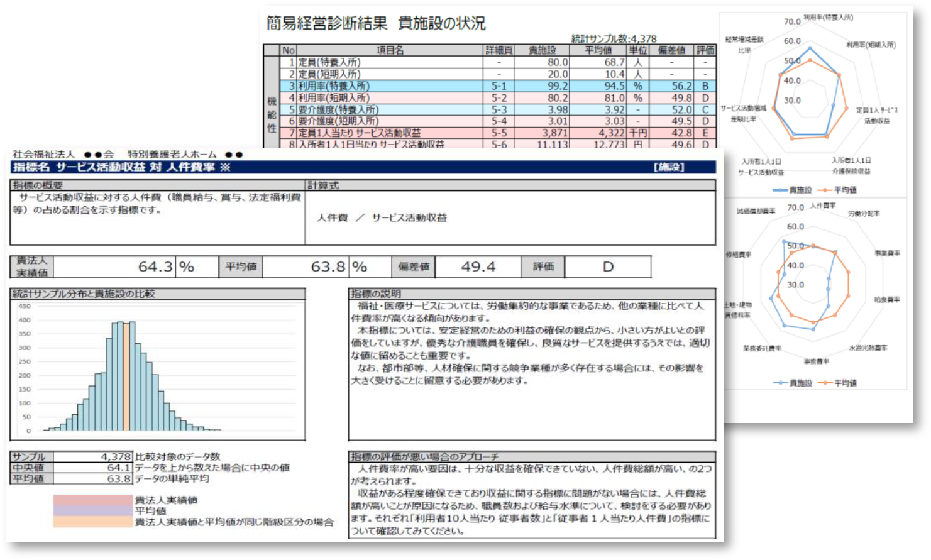Click radar axis label 人件費率

pyautogui.click(x=823, y=206)
